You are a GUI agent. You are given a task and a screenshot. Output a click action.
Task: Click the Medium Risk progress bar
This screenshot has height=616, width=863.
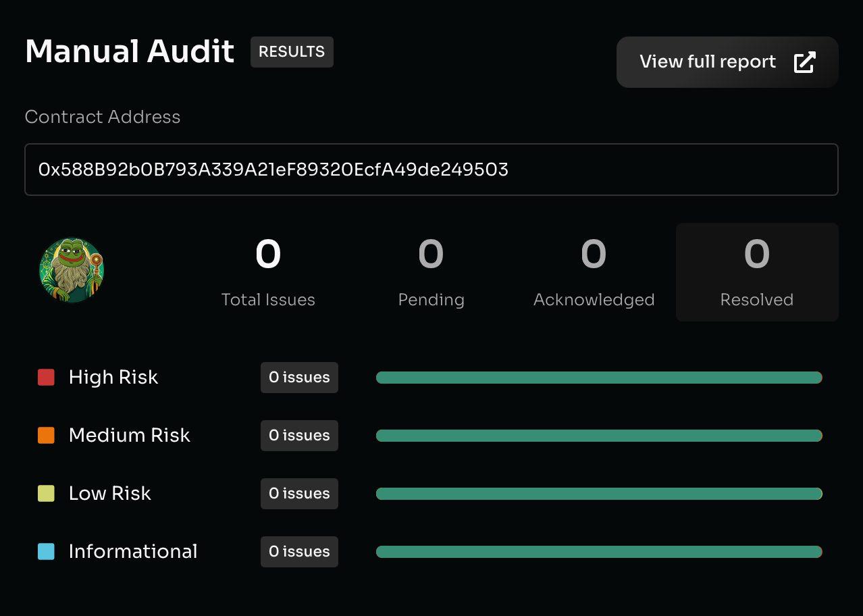pos(599,436)
